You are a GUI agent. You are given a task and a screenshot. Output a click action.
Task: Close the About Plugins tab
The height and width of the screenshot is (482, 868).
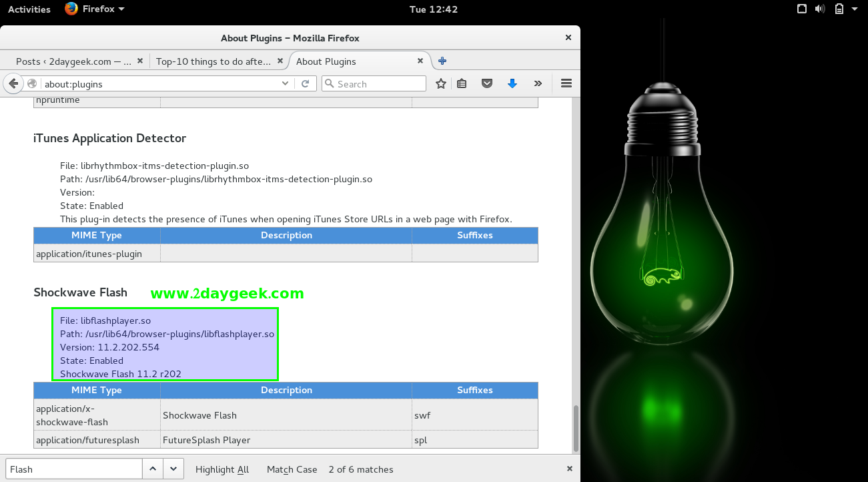click(420, 61)
